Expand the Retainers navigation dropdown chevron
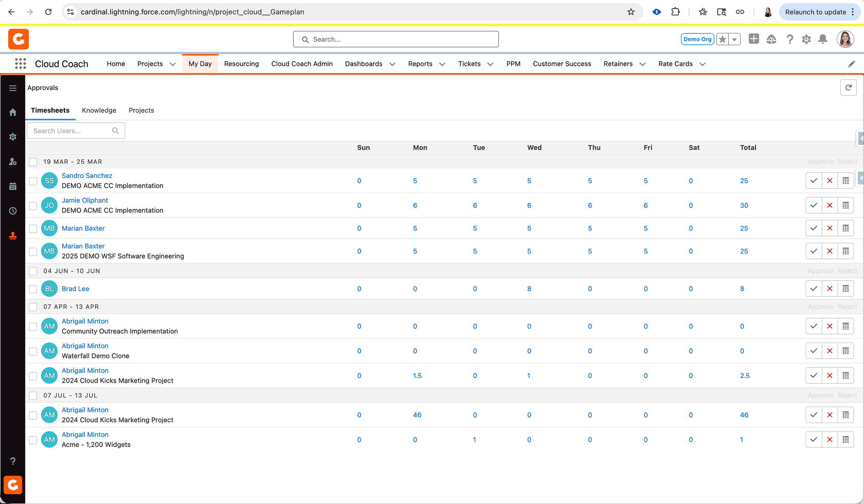The width and height of the screenshot is (864, 504). (642, 64)
